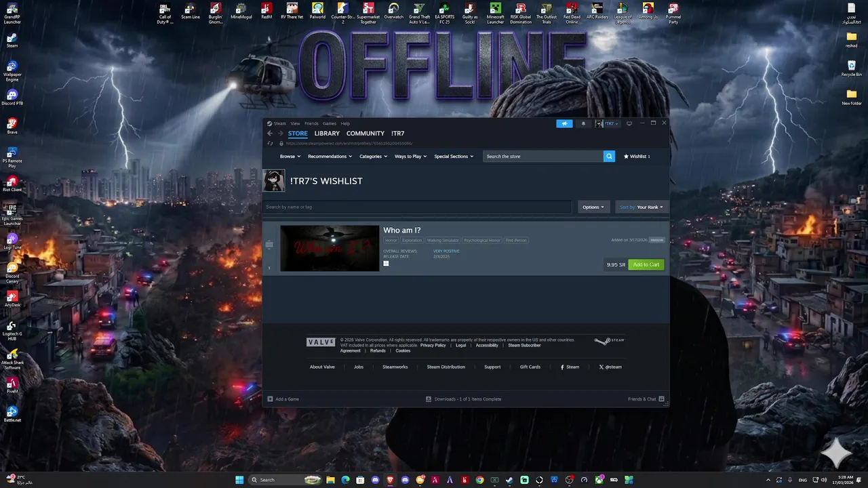868x488 pixels.
Task: Click the Downloads tray icon
Action: [x=429, y=399]
